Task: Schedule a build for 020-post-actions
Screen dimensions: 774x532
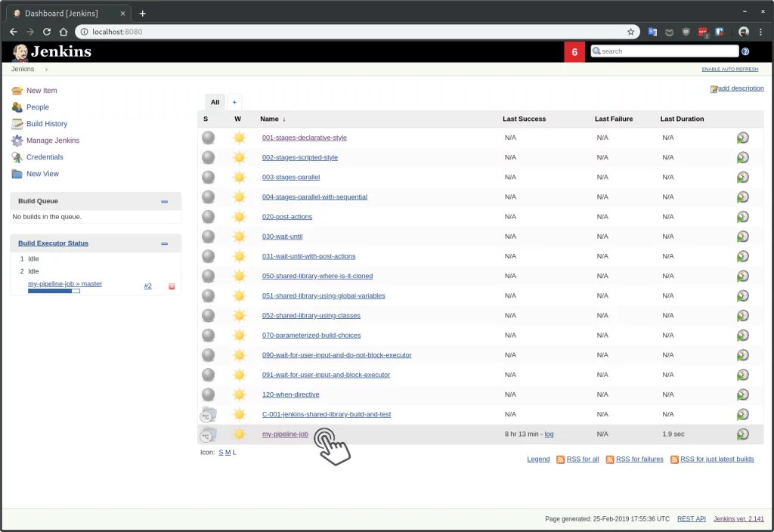Action: [x=742, y=217]
